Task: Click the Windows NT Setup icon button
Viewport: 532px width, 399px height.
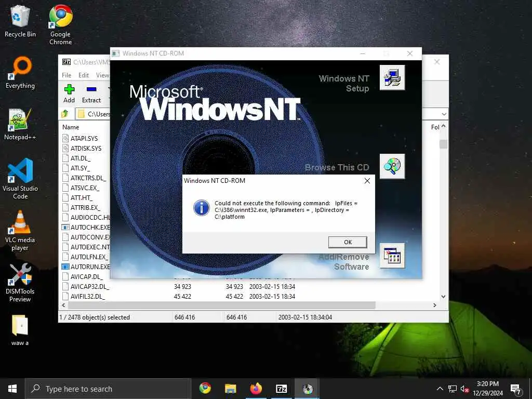Action: (x=392, y=77)
